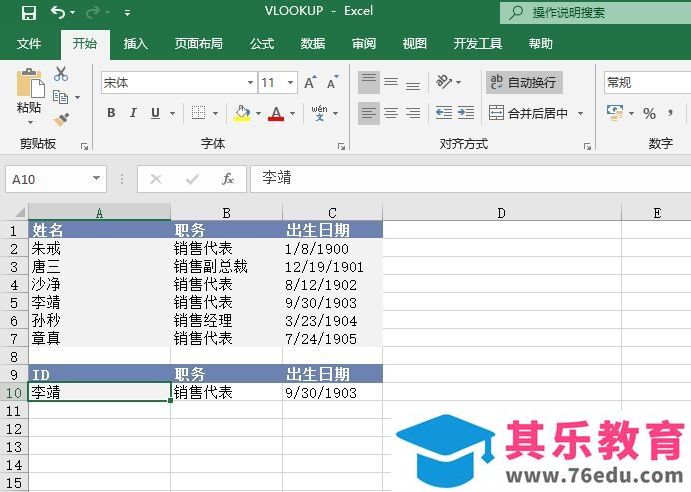The width and height of the screenshot is (691, 492).
Task: Switch to the 公式 ribbon tab
Action: click(x=262, y=43)
